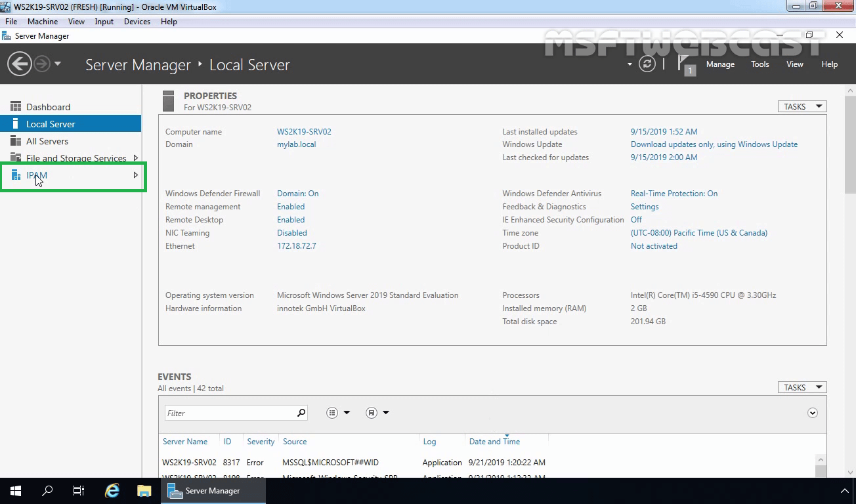Click computer name WS2K19-SRV02 link
This screenshot has width=856, height=504.
click(304, 132)
